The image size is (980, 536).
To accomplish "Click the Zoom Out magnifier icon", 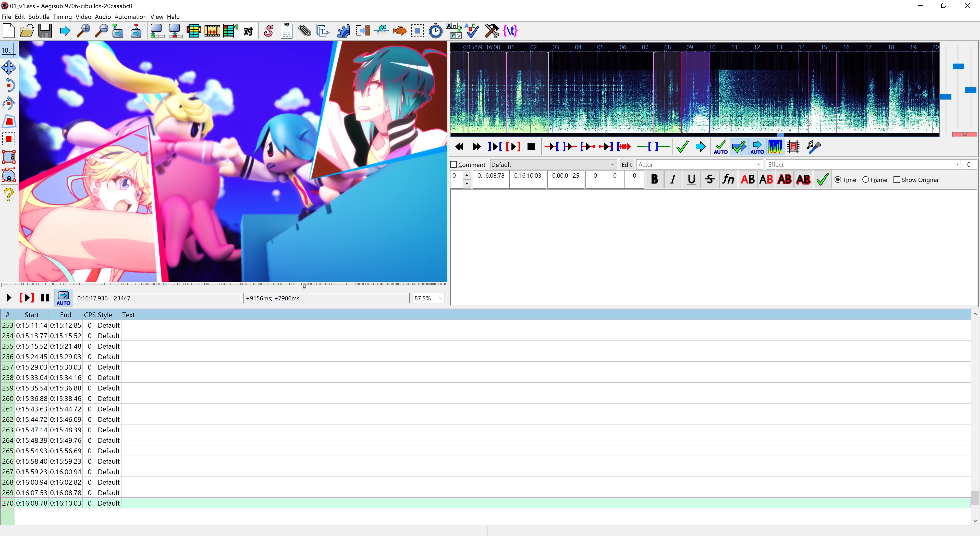I will (x=102, y=31).
